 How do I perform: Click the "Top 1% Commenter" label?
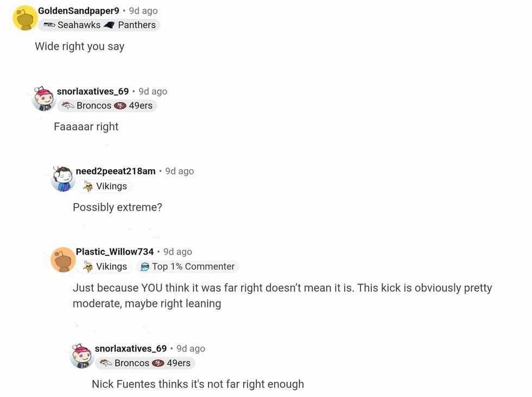193,267
